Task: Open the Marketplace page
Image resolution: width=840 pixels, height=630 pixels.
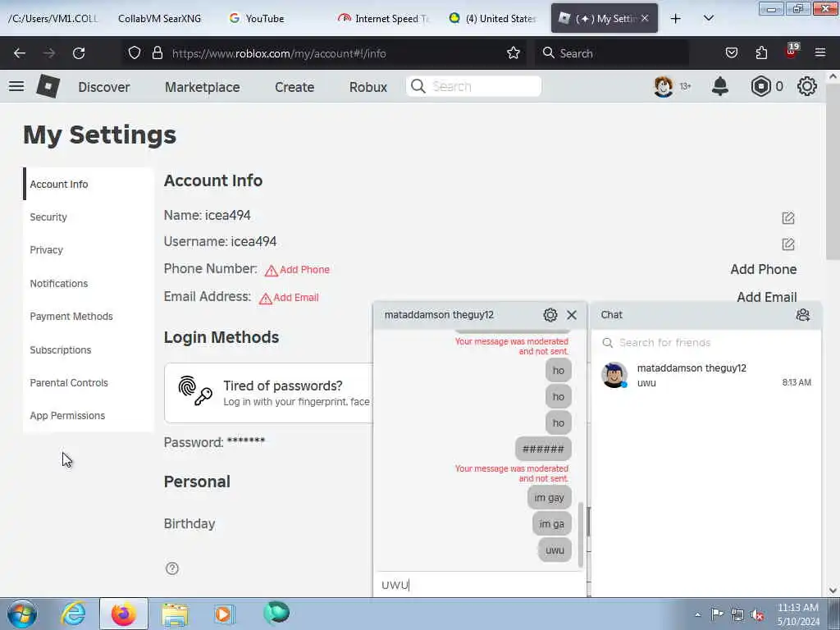Action: (x=203, y=87)
